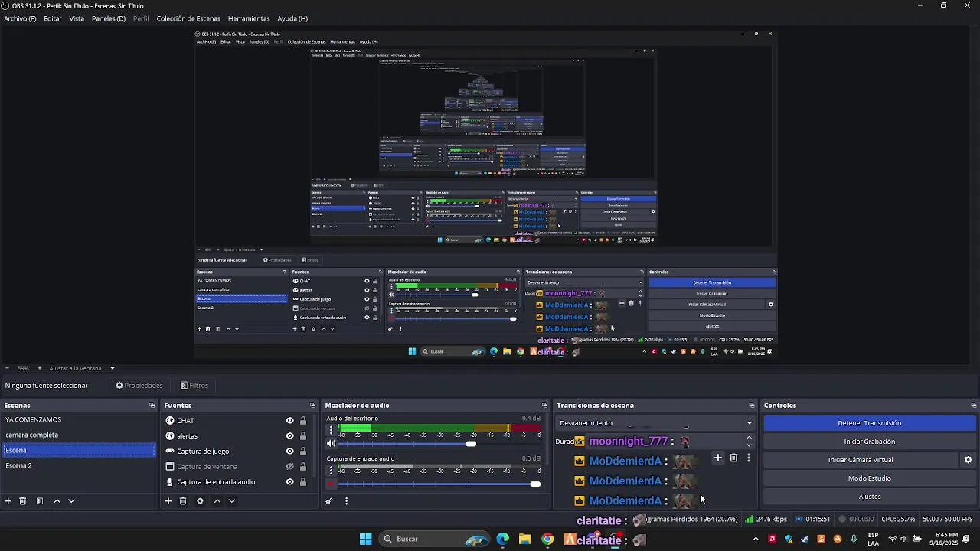Zoom out preview with minus icon
Viewport: 980px width, 551px height.
7,368
